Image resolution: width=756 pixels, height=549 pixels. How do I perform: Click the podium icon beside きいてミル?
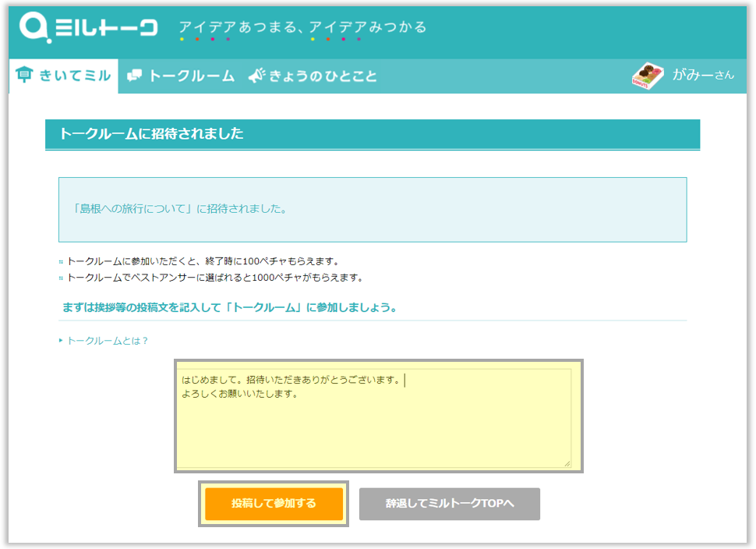[25, 76]
